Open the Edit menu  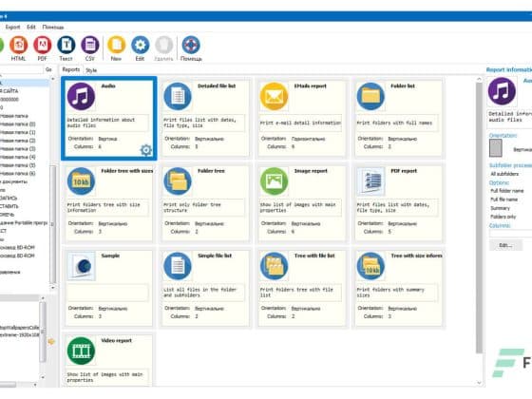(31, 27)
